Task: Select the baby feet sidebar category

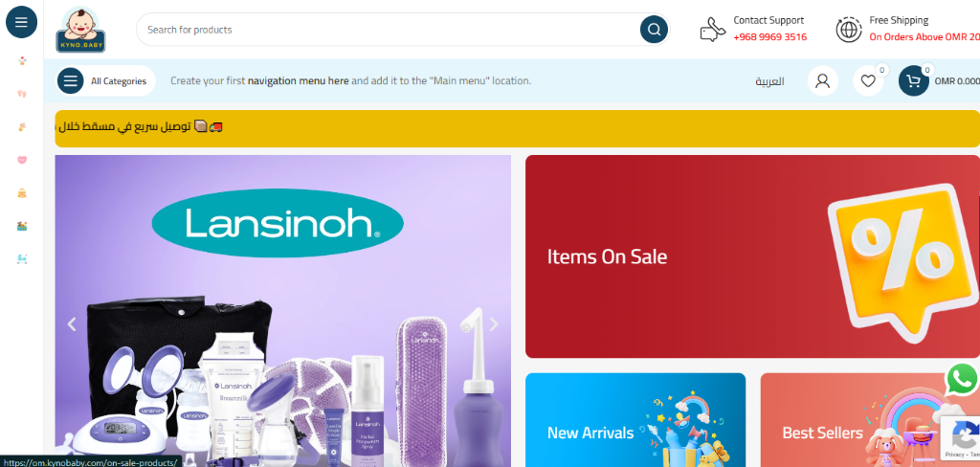Action: point(22,94)
